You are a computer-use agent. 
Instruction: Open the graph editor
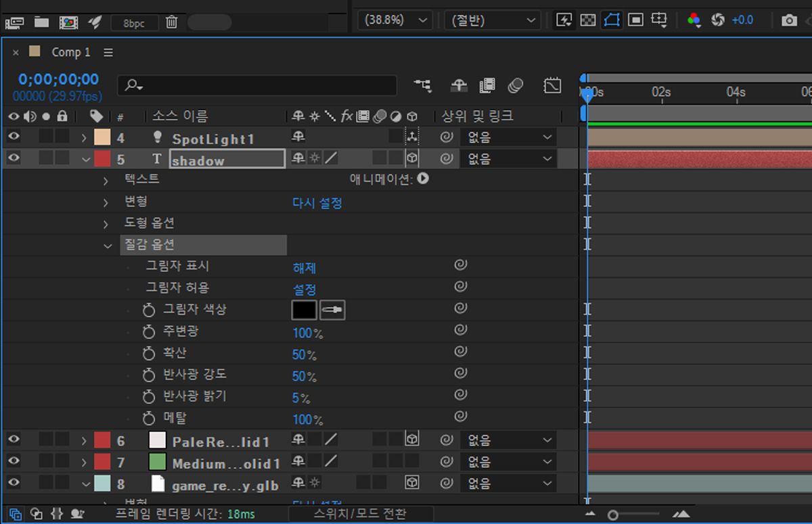[x=552, y=85]
